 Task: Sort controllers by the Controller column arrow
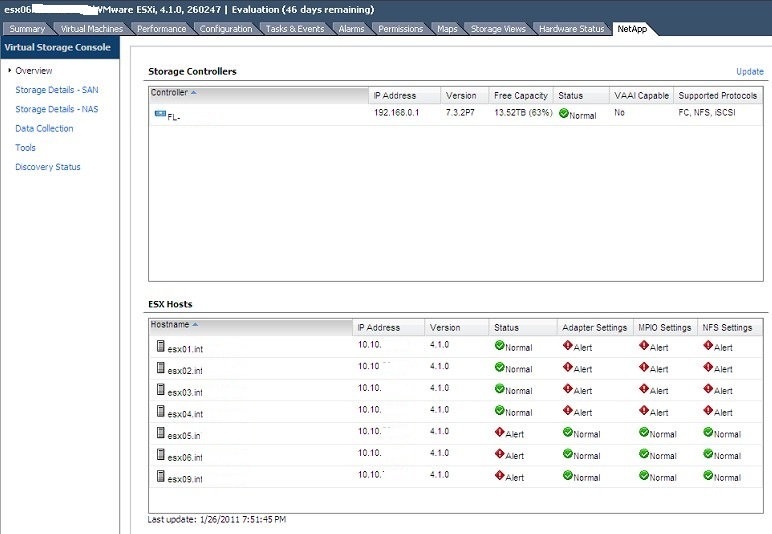pos(193,93)
